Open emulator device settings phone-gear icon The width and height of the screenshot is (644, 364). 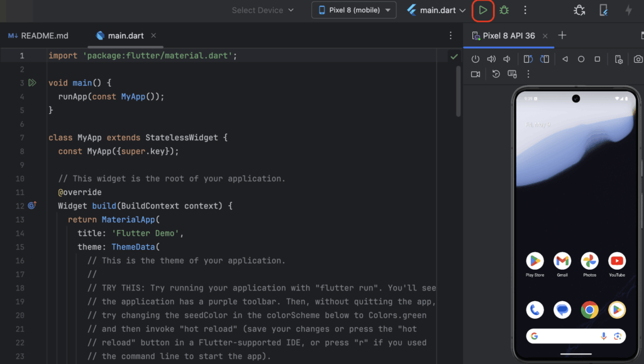click(x=619, y=60)
